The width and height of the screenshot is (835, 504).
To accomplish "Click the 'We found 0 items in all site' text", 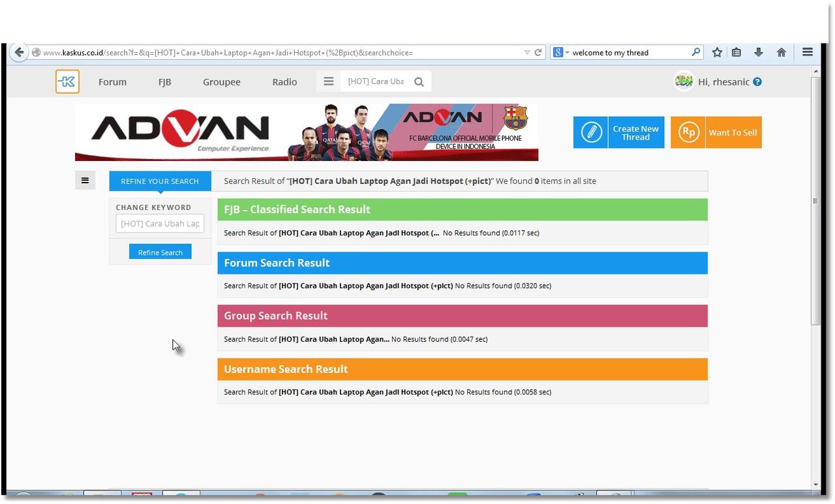I will tap(546, 181).
